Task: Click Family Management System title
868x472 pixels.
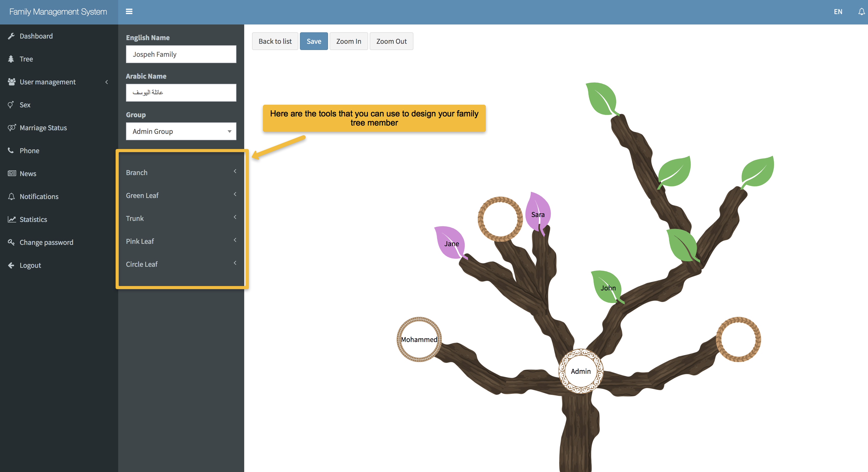Action: [x=58, y=12]
